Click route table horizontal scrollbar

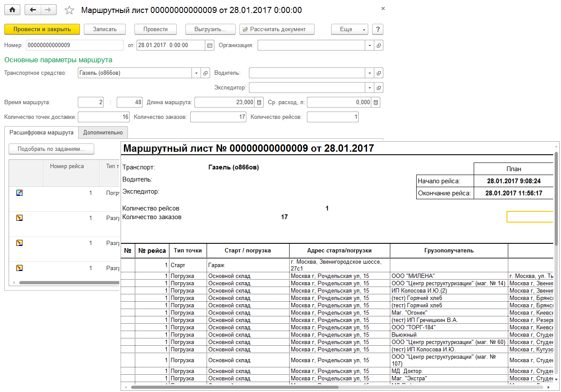point(69,283)
